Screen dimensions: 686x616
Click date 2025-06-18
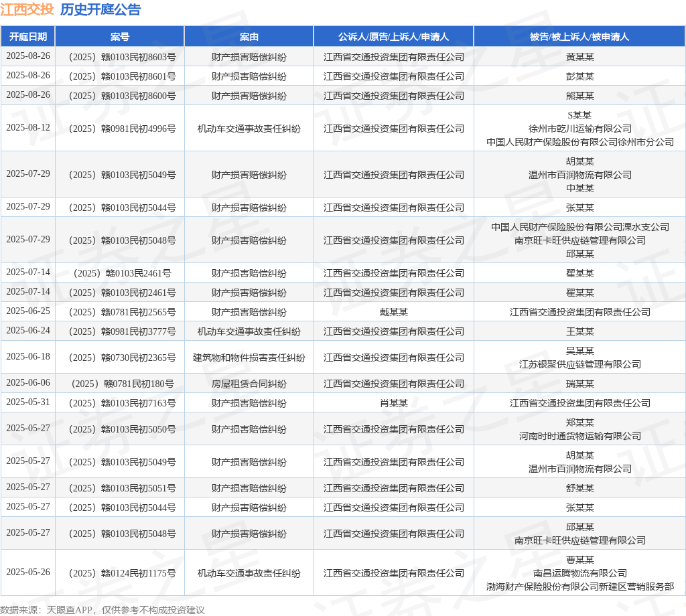(x=28, y=356)
